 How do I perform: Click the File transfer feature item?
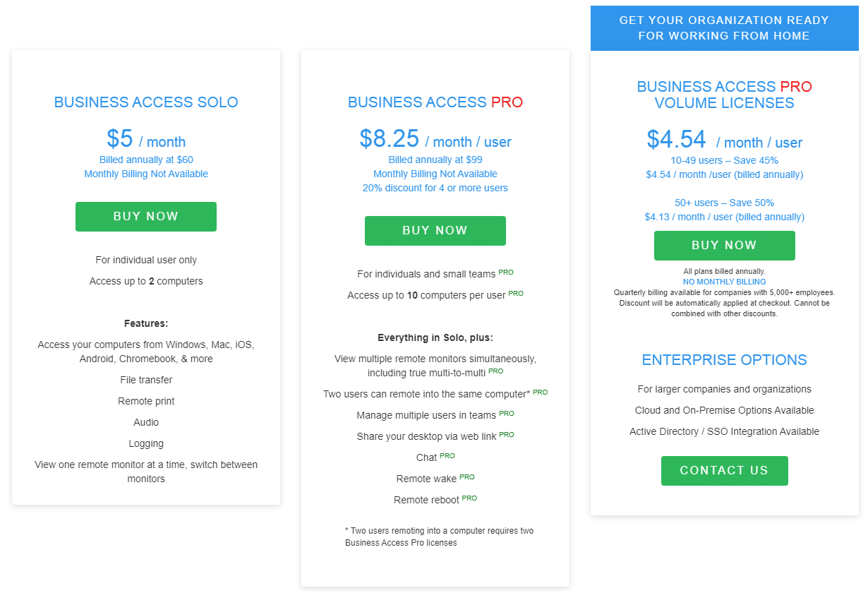click(146, 380)
